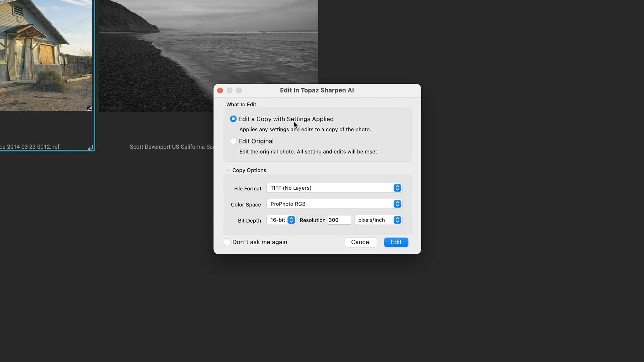This screenshot has height=362, width=644.
Task: Click the return arrow icon below house thumbnail
Action: pyautogui.click(x=91, y=147)
